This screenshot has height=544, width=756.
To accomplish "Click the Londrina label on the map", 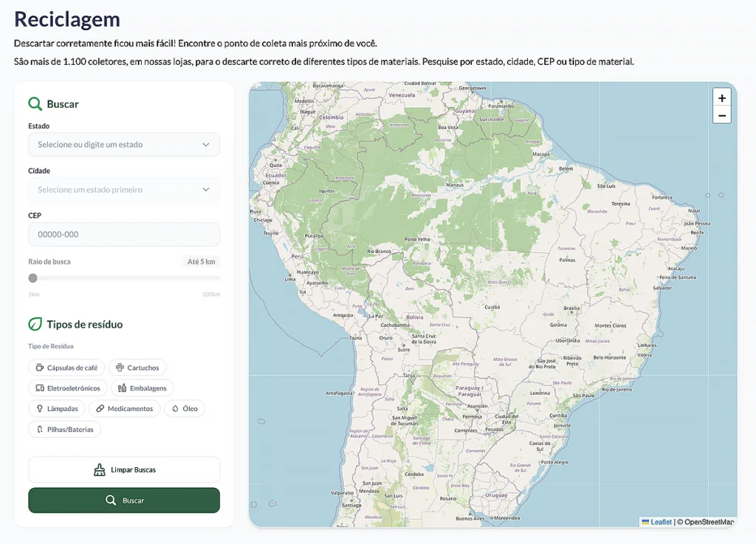I will tap(540, 393).
